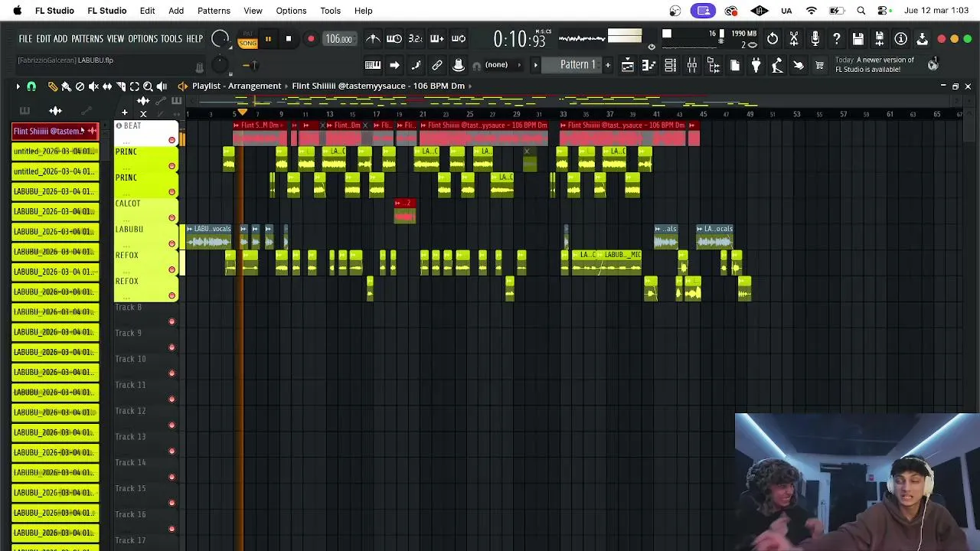
Task: Toggle the metronome icon
Action: point(373,39)
